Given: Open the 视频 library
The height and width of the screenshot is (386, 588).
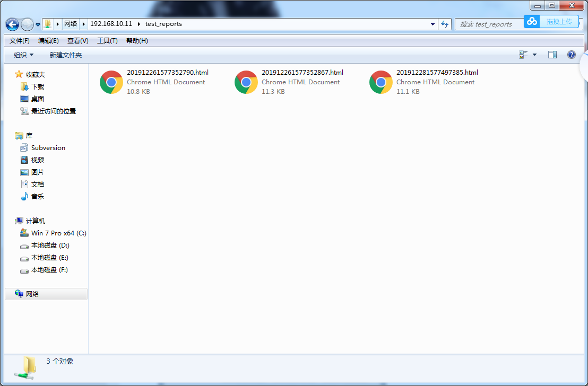Looking at the screenshot, I should 38,160.
